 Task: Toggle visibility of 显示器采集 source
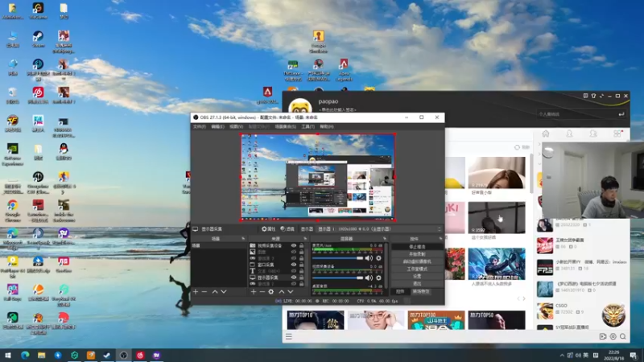pos(294,278)
